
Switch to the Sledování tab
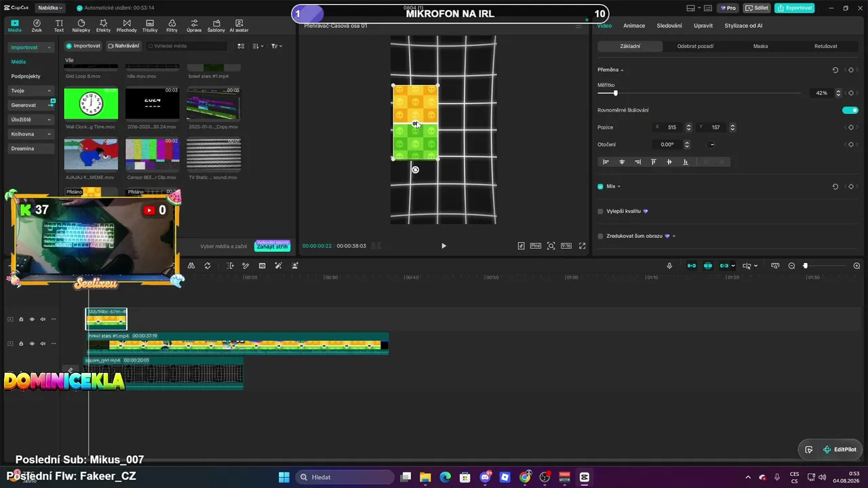pos(669,26)
